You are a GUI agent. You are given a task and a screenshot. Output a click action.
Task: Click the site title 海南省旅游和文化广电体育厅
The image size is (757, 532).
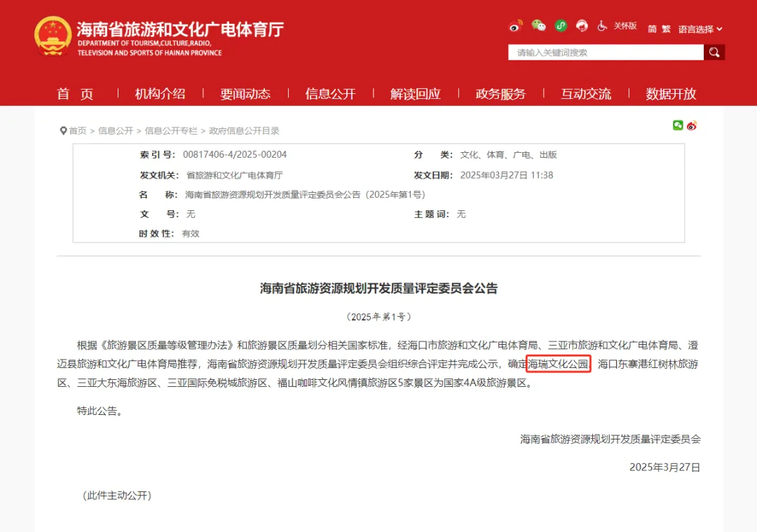pyautogui.click(x=180, y=29)
